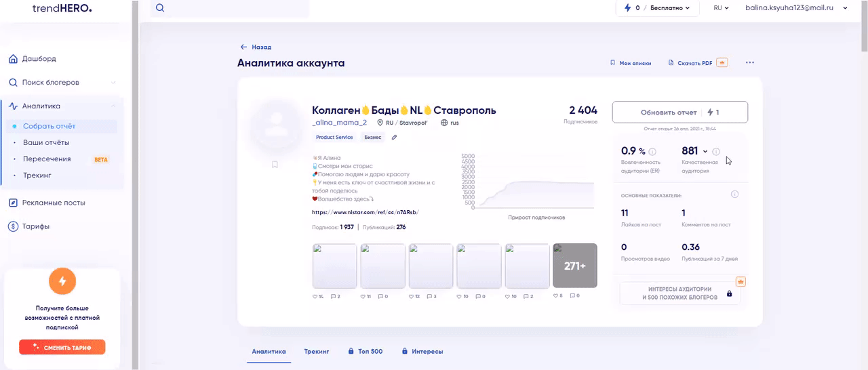Screen dimensions: 868x370
Task: Open the RU language dropdown
Action: pyautogui.click(x=721, y=8)
